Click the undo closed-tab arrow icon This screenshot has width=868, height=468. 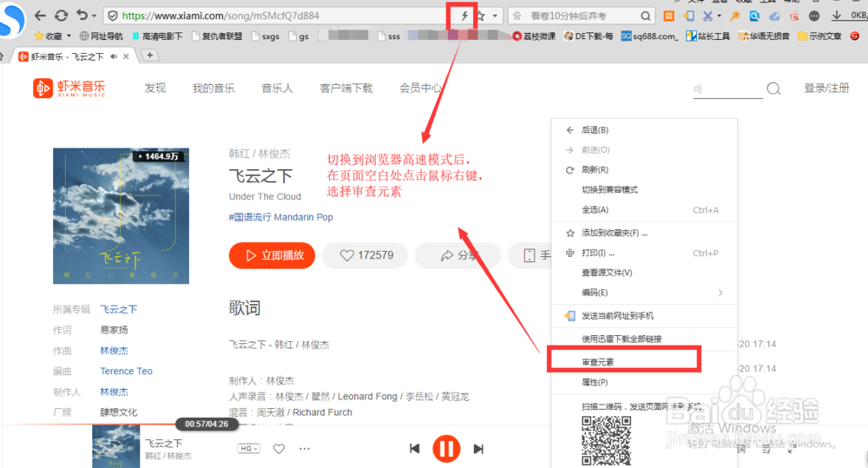pyautogui.click(x=82, y=16)
